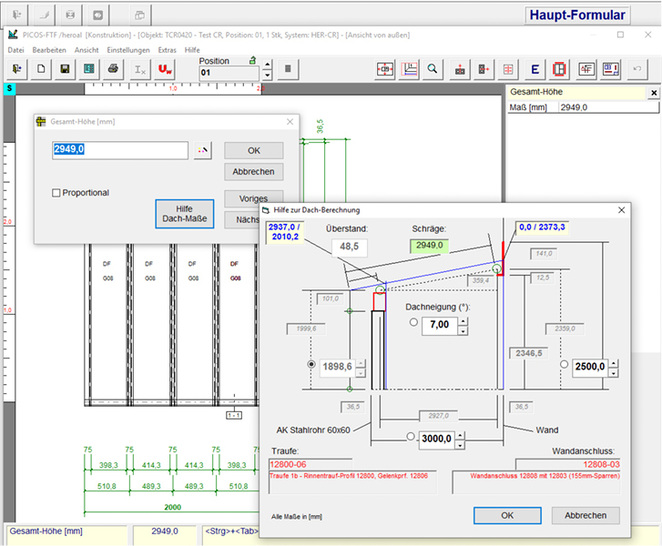Image resolution: width=662 pixels, height=546 pixels.
Task: Select the radio button beside 3000,0 width
Action: [x=412, y=437]
